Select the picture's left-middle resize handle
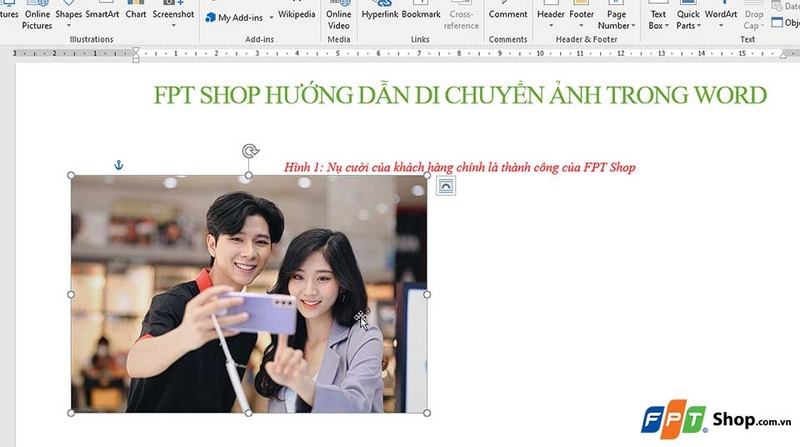The image size is (800, 447). coord(71,294)
